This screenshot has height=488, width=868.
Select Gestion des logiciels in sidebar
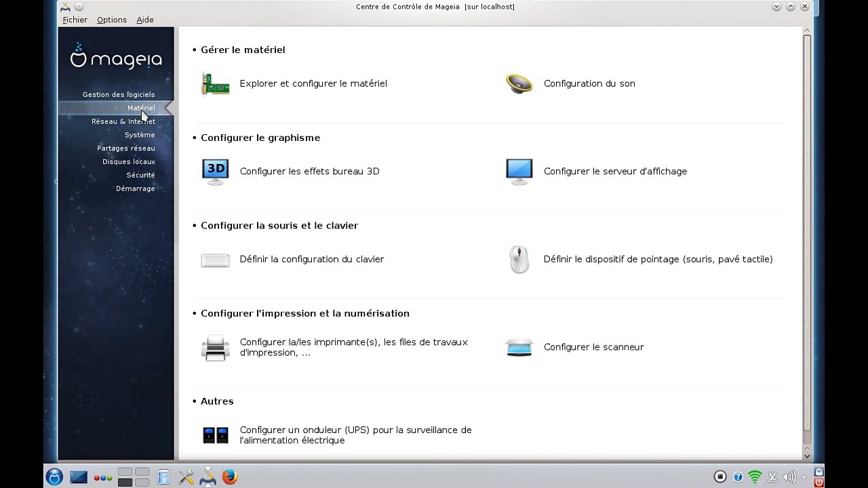[119, 95]
